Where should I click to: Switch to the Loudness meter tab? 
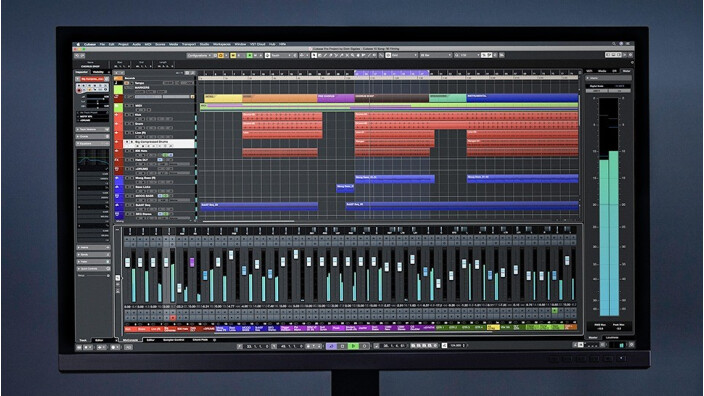pyautogui.click(x=612, y=337)
